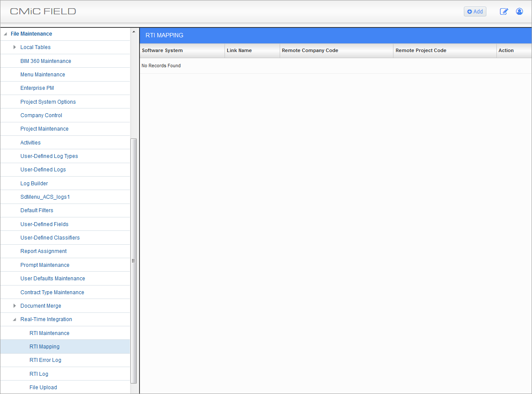Click the Add button
Viewport: 532px width, 394px height.
tap(475, 11)
